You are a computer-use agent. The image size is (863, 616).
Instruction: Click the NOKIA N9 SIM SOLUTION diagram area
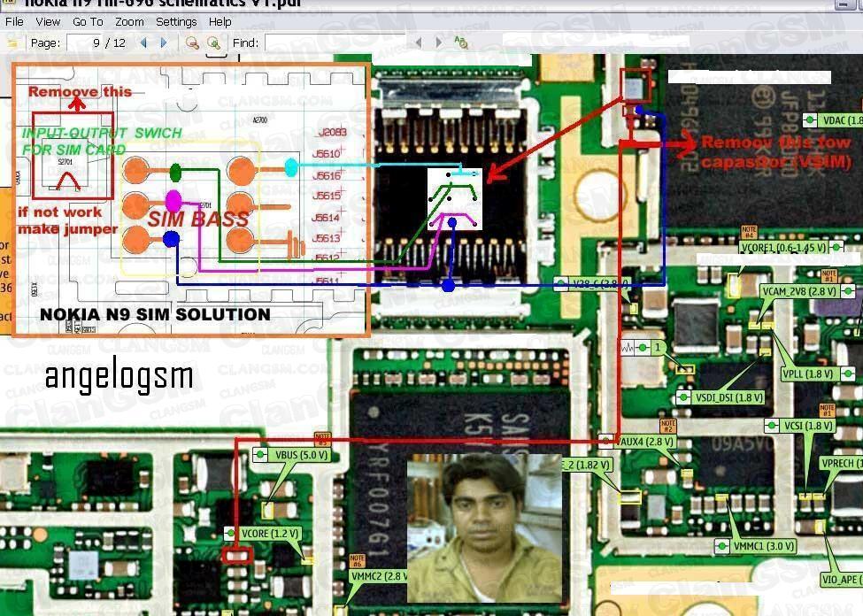(190, 199)
